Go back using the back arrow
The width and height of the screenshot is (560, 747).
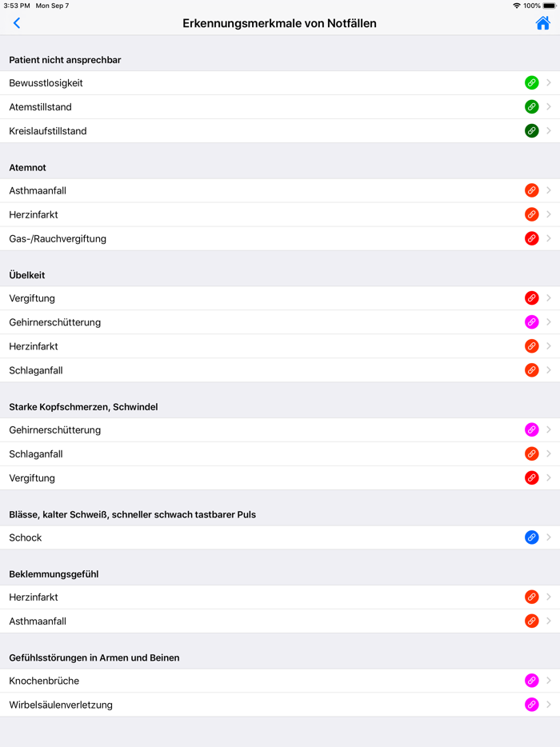click(17, 23)
